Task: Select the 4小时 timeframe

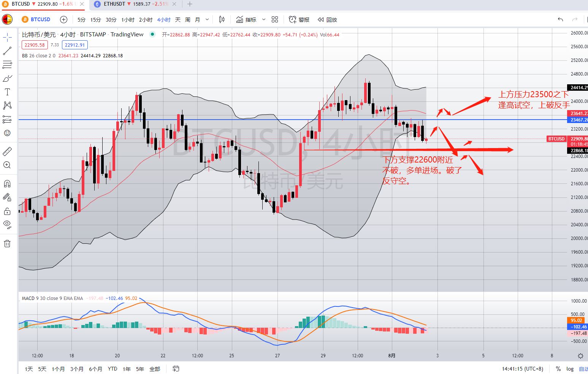Action: pyautogui.click(x=164, y=20)
